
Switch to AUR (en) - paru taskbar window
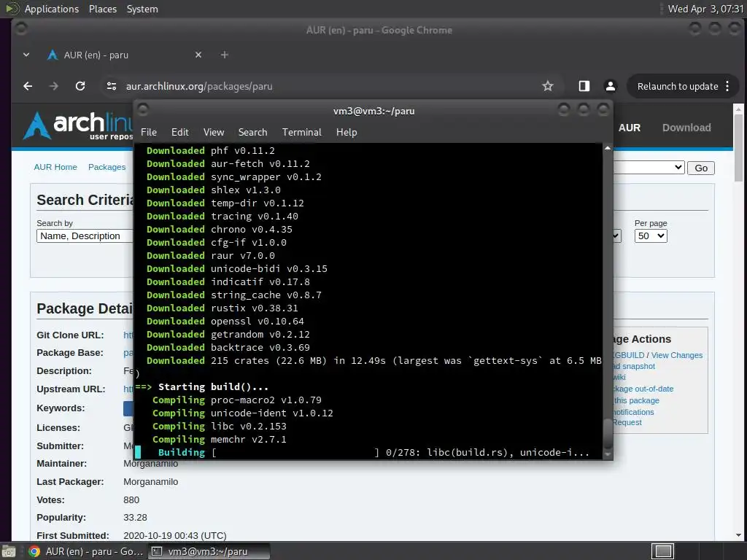click(x=86, y=551)
